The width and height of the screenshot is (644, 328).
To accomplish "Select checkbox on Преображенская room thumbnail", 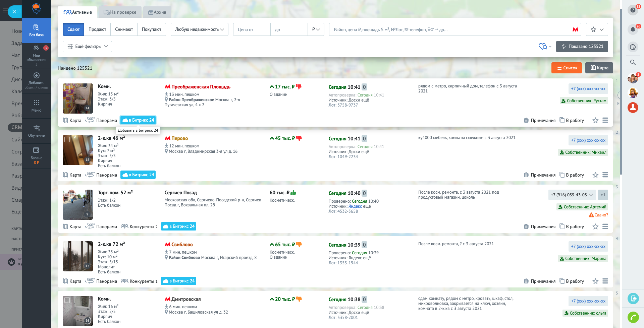I will tap(67, 88).
